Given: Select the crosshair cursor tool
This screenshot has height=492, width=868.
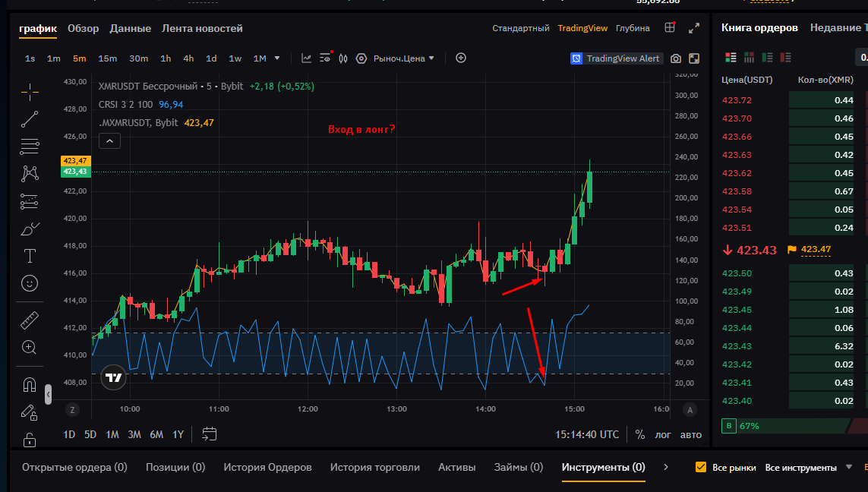Looking at the screenshot, I should click(x=30, y=92).
